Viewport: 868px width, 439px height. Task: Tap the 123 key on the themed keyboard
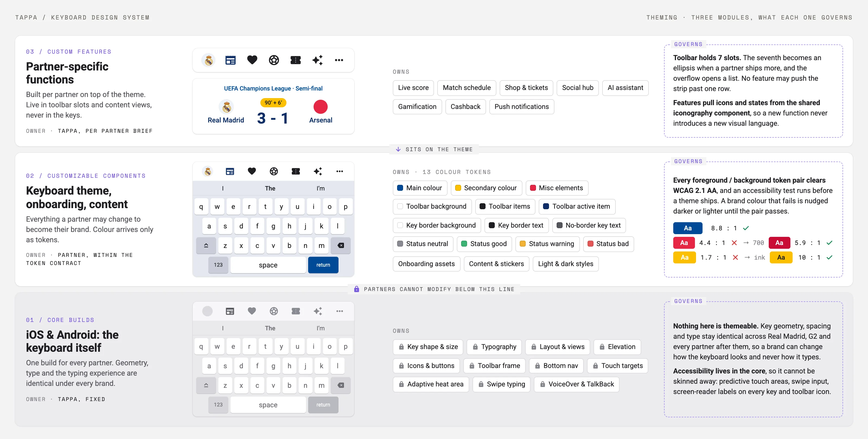[218, 265]
